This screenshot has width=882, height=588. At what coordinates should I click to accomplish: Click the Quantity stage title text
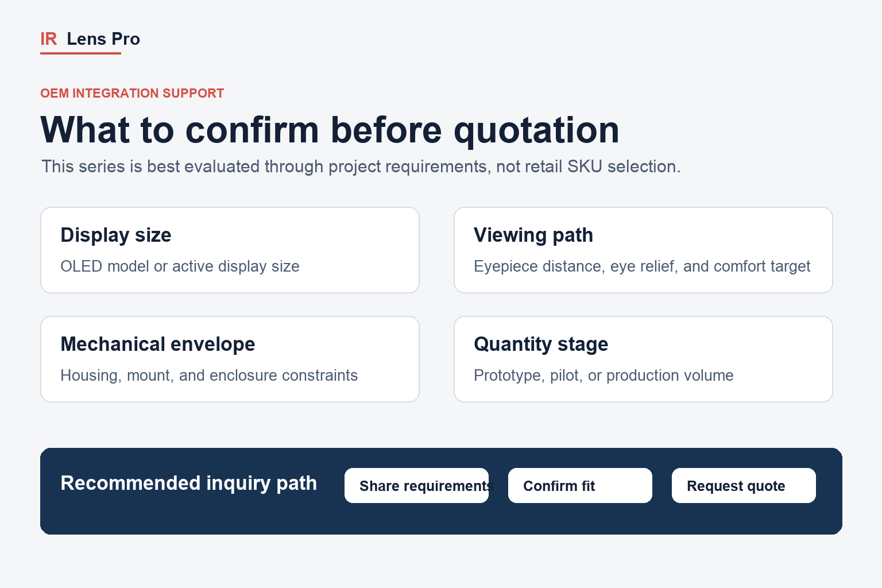(x=541, y=345)
